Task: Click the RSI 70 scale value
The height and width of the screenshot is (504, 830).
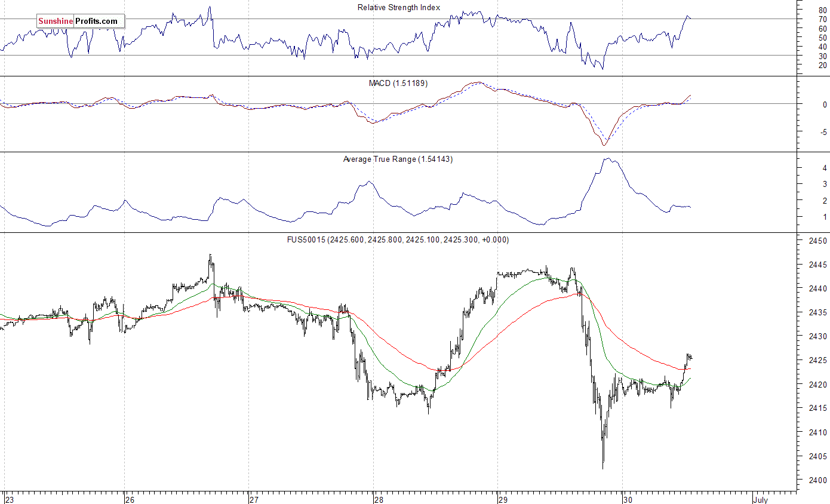Action: tap(823, 19)
